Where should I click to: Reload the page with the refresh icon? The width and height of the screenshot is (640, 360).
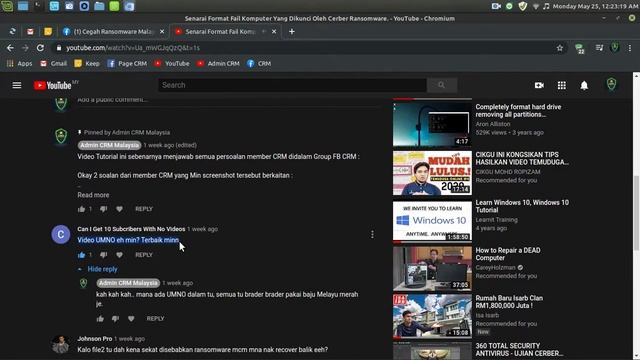[40, 48]
